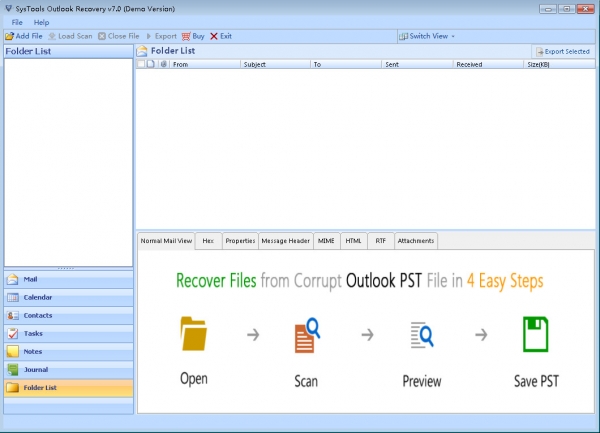Image resolution: width=600 pixels, height=433 pixels.
Task: Sort by the Size(KB) column header
Action: [559, 64]
